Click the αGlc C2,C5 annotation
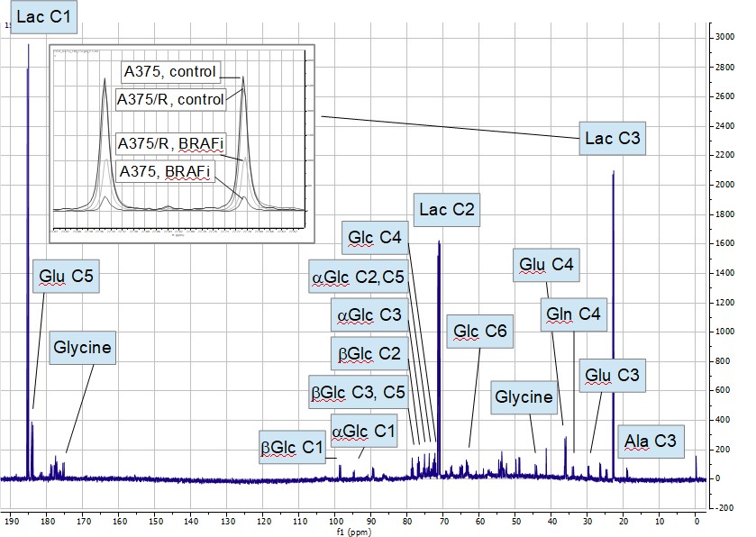The height and width of the screenshot is (537, 756). (x=358, y=277)
